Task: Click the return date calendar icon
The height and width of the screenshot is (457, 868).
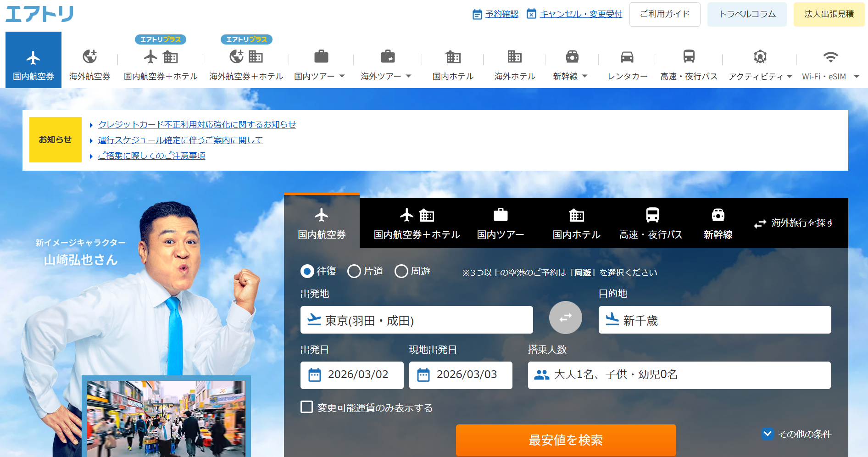Action: [x=423, y=375]
